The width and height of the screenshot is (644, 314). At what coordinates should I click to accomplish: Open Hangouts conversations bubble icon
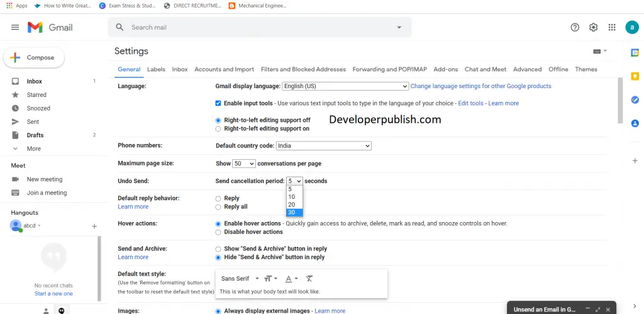click(62, 311)
